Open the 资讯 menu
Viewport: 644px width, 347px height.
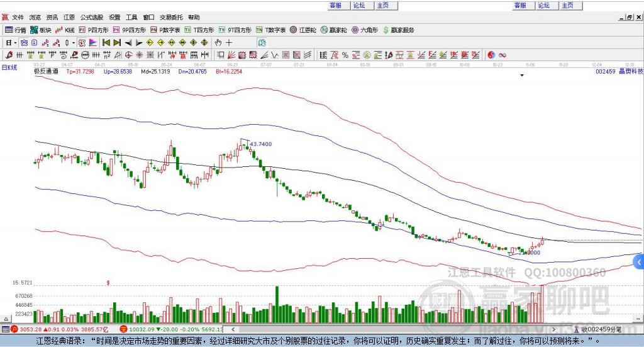52,17
